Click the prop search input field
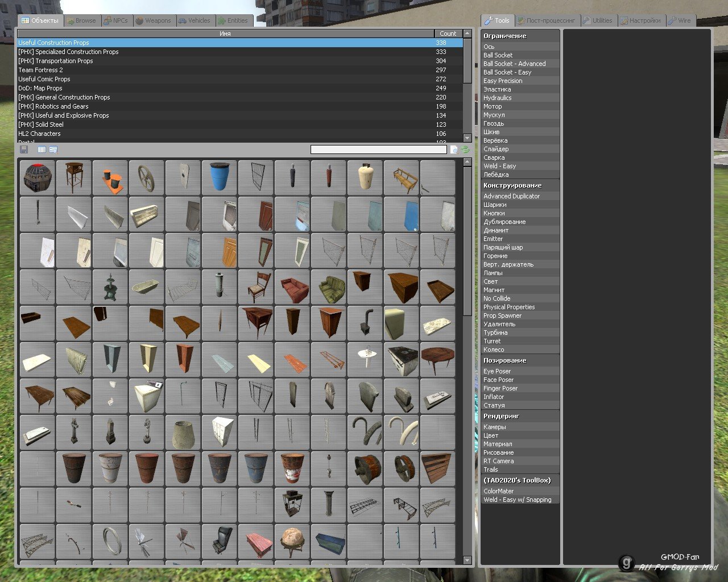This screenshot has width=728, height=582. (x=379, y=149)
